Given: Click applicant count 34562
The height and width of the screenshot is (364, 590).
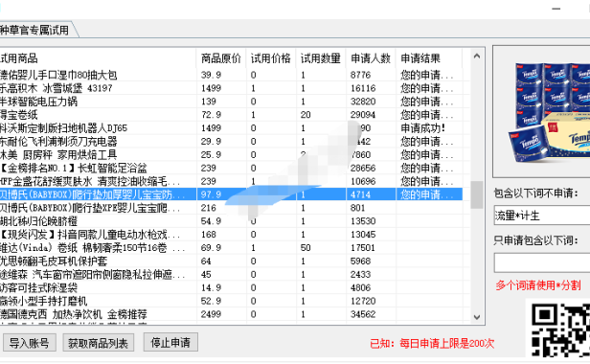Looking at the screenshot, I should (363, 314).
